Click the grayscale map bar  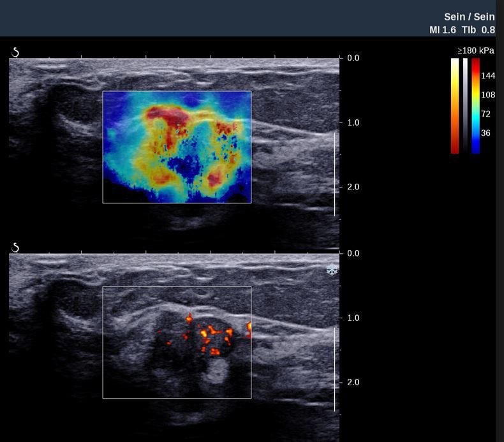466,105
